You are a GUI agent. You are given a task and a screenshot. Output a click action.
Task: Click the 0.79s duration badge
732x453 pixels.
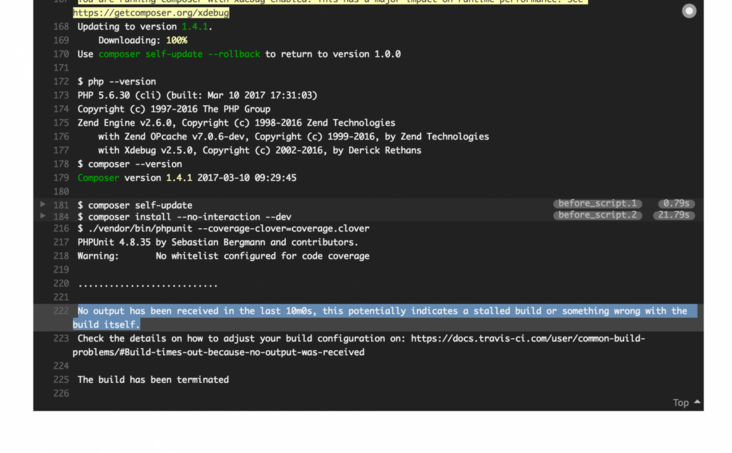676,203
